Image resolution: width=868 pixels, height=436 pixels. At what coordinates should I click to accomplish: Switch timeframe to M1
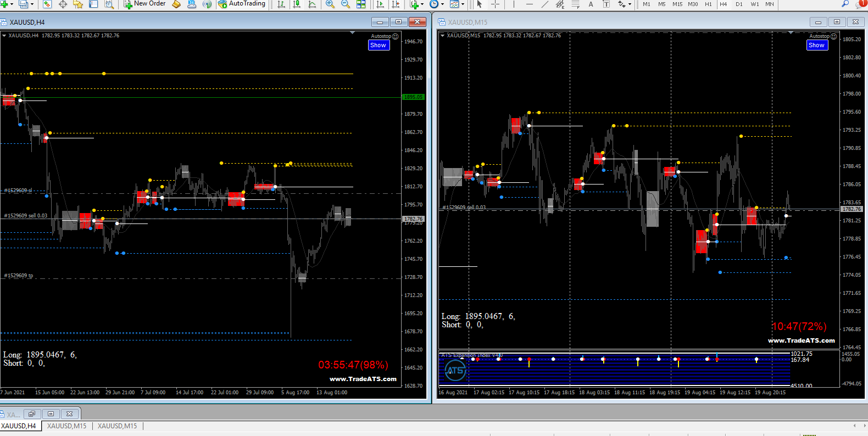point(647,4)
